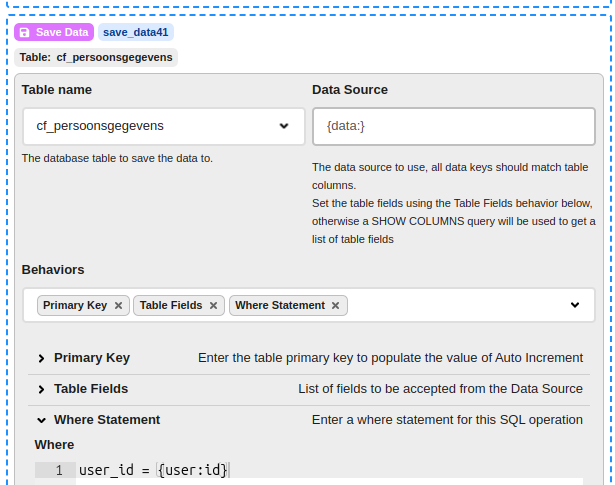Open the Table name dropdown

click(284, 126)
